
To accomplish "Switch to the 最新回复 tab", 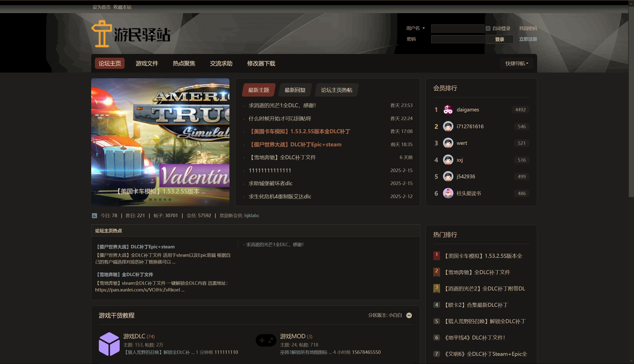I will (x=295, y=90).
